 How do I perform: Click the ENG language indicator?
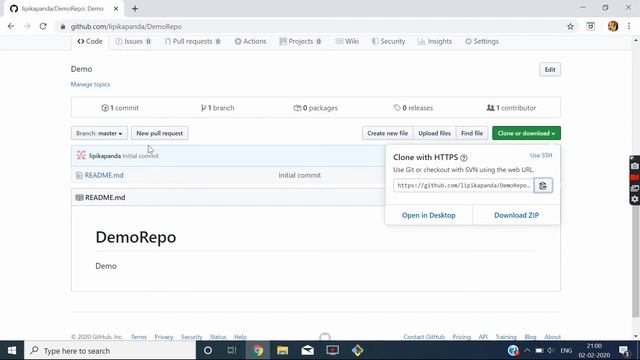pyautogui.click(x=566, y=351)
